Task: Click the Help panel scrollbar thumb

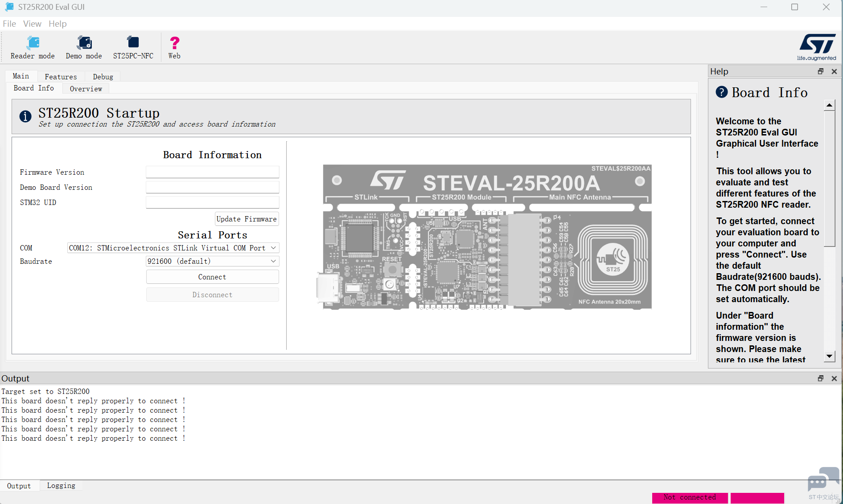Action: (x=829, y=178)
